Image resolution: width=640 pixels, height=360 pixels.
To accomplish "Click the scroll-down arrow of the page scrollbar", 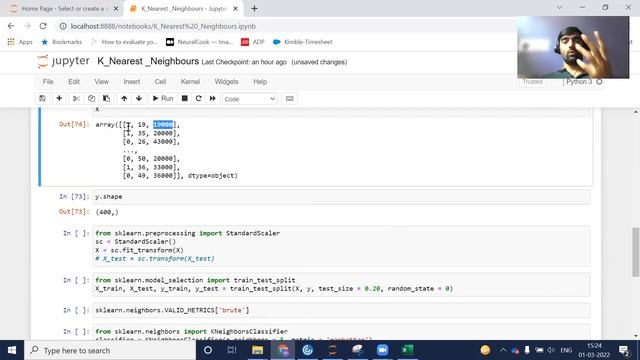I will click(x=636, y=336).
